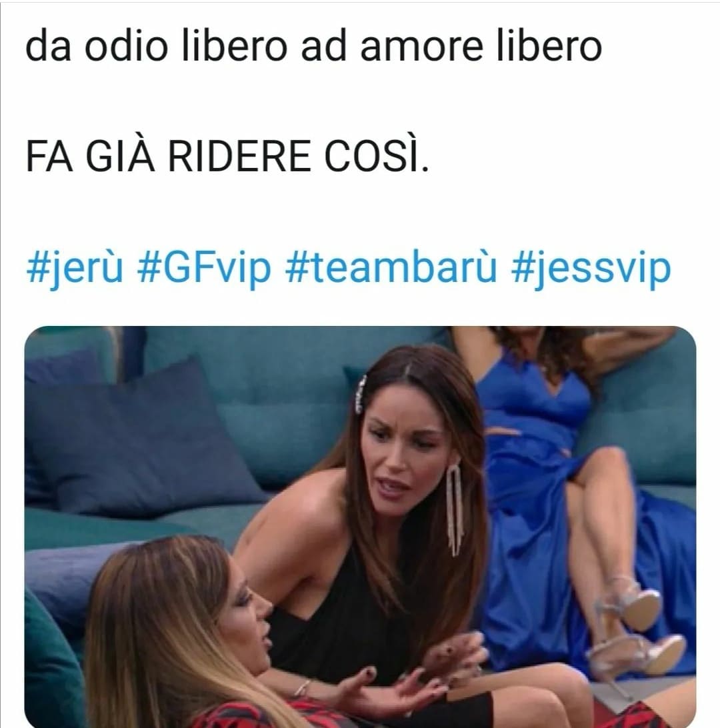Open the attached tweet photo

tap(360, 527)
